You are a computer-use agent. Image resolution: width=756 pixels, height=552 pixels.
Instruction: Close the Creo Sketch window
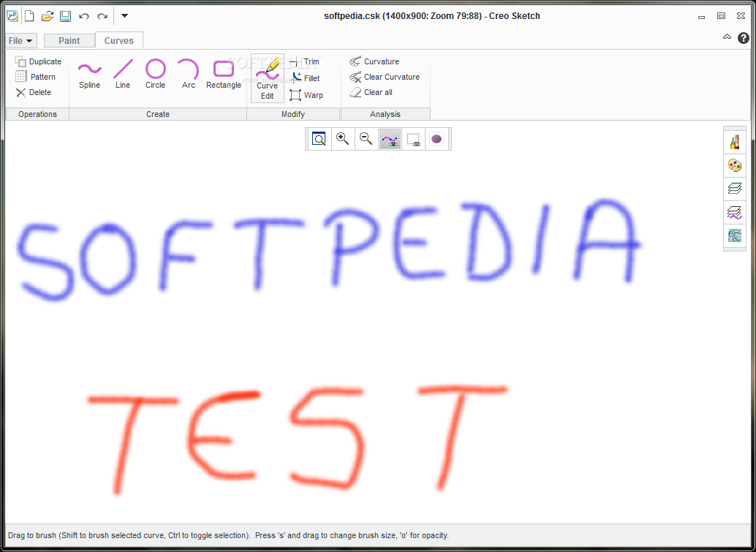[x=741, y=16]
